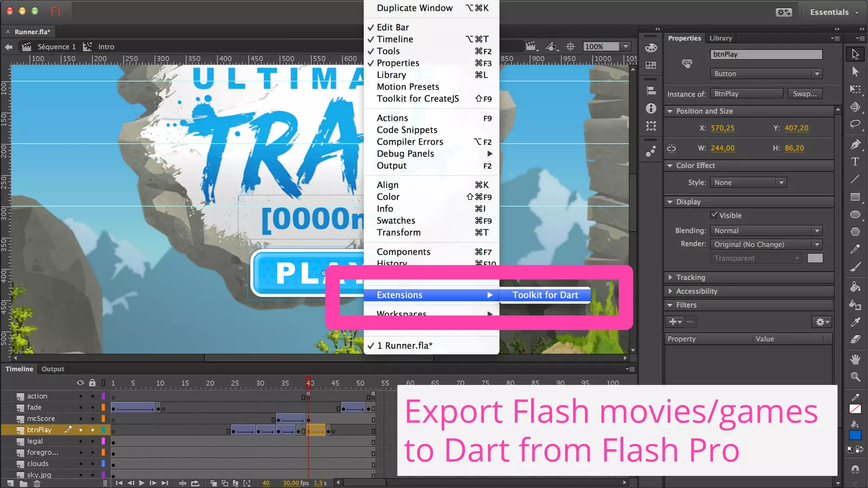The image size is (868, 488).
Task: Click the Delete layer trash icon
Action: [37, 483]
